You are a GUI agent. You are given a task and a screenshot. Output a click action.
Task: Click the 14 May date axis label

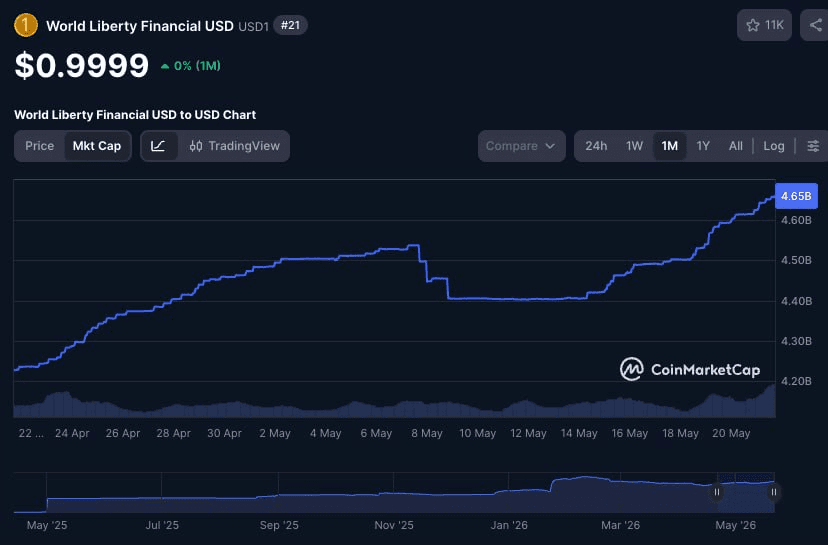[579, 433]
